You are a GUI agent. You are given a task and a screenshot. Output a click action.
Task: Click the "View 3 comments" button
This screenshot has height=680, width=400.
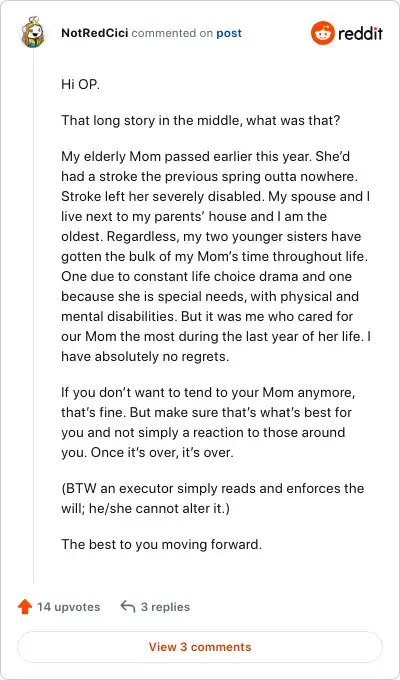[x=200, y=647]
